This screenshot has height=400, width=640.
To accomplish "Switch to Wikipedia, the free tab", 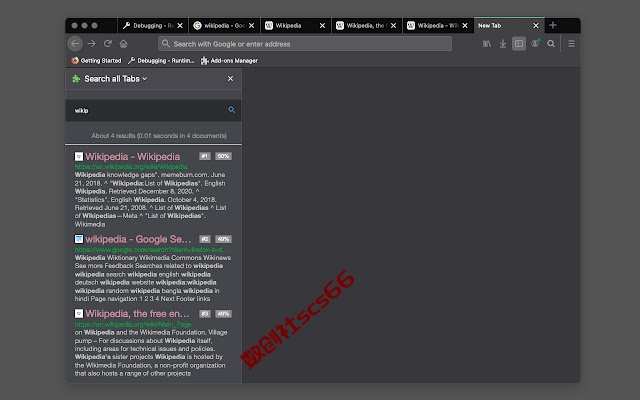I will 366,25.
